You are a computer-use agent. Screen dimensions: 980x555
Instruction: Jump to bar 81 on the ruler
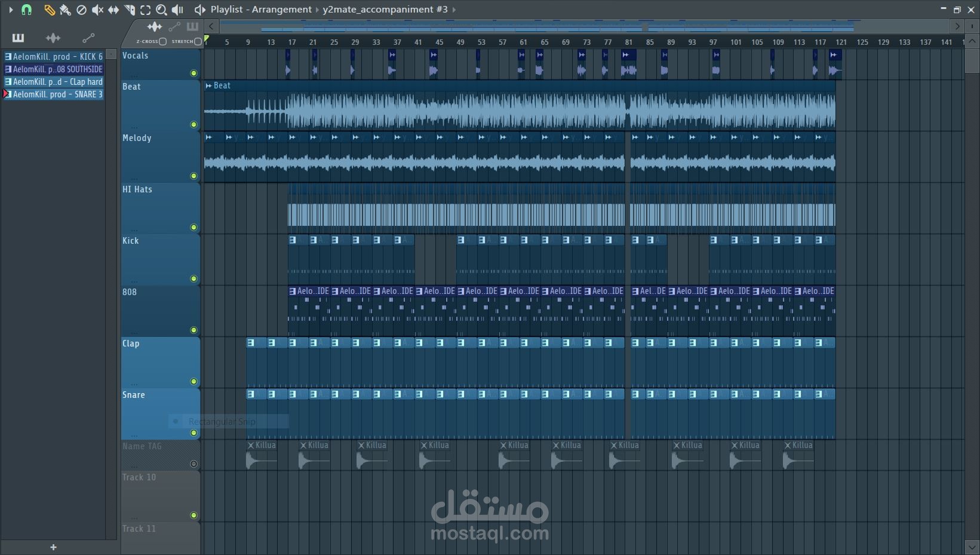[628, 42]
